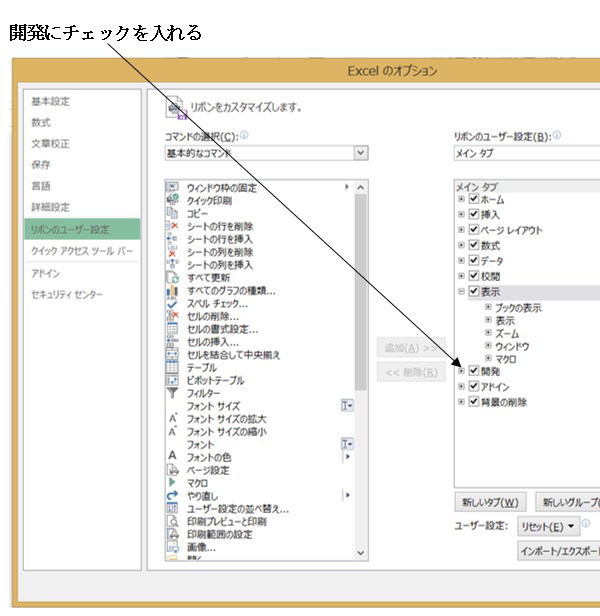
Task: Collapse the 表示 tree node
Action: pyautogui.click(x=461, y=291)
